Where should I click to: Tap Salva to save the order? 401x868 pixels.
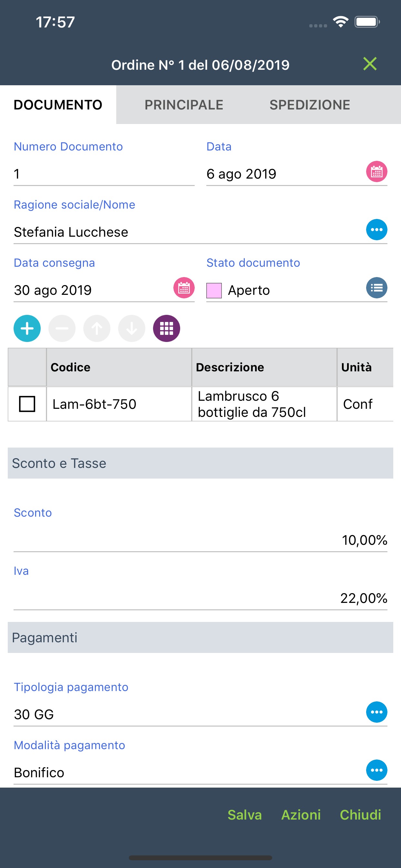click(245, 815)
